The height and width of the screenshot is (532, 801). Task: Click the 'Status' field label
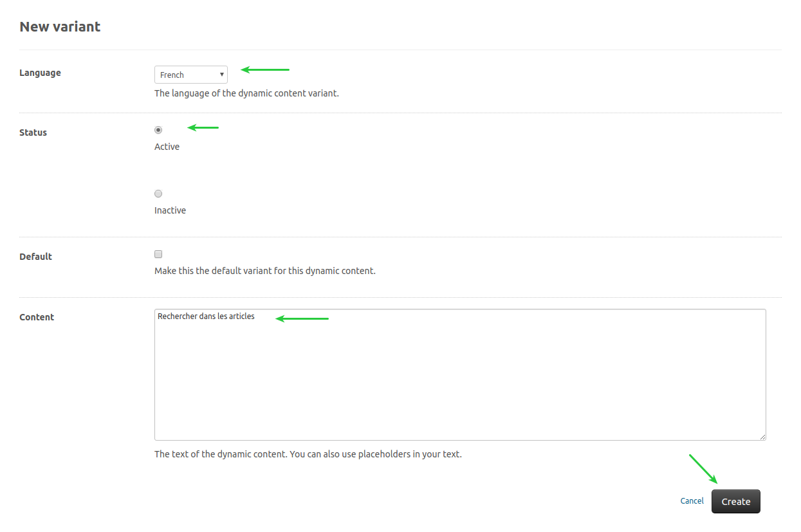pos(33,133)
